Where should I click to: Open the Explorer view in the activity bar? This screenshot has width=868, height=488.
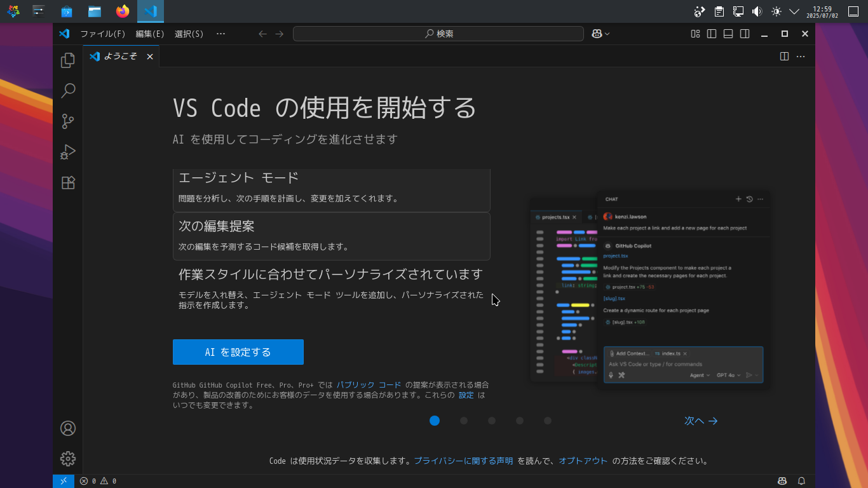pos(68,60)
